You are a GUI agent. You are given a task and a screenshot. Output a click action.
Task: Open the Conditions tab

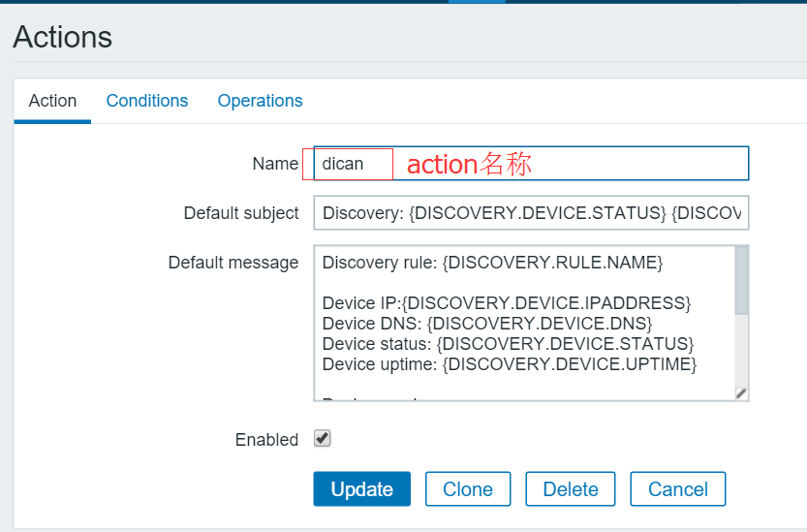[x=147, y=101]
